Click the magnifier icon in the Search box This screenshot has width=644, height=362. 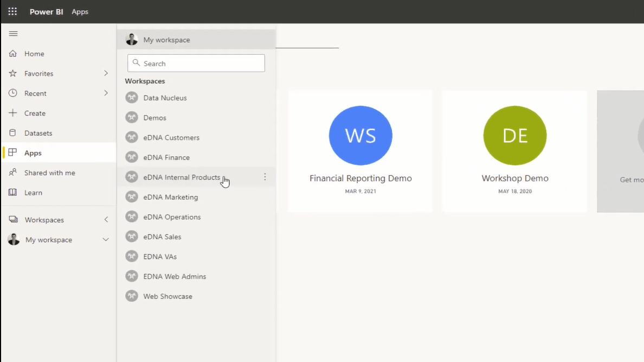point(137,63)
